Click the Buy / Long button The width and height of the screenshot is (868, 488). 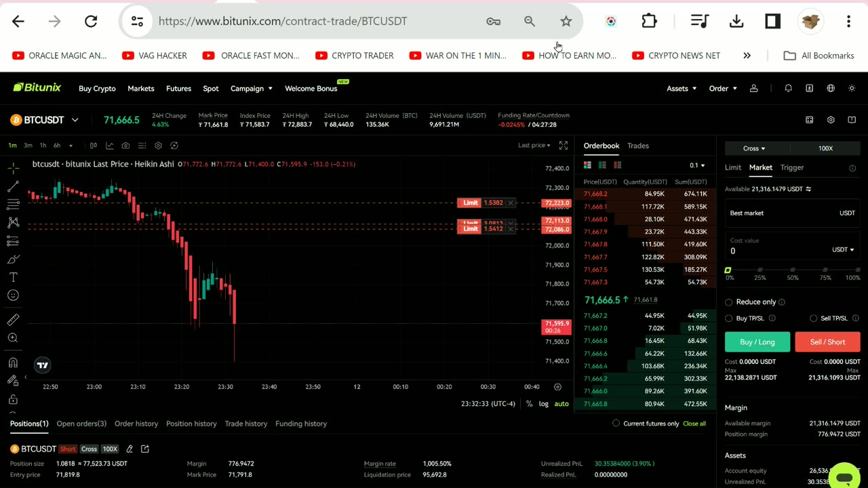757,342
